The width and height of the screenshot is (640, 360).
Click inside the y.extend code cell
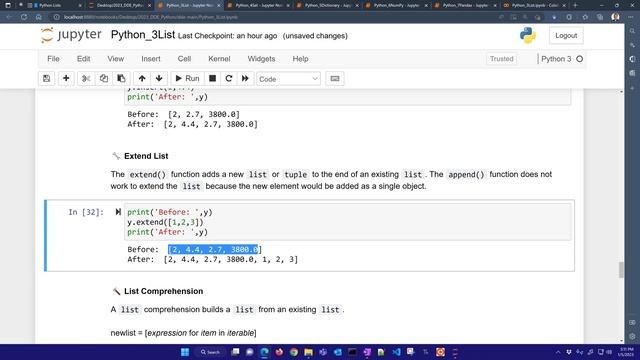(347, 222)
